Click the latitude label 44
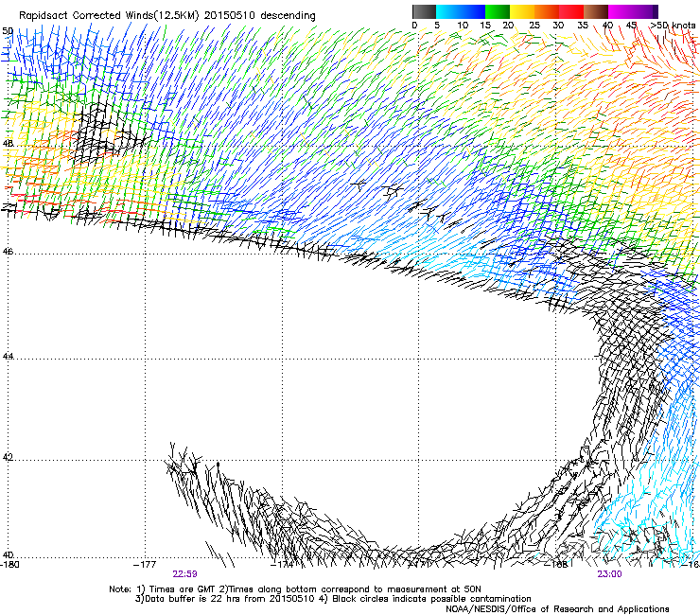700x615 pixels. pyautogui.click(x=8, y=357)
